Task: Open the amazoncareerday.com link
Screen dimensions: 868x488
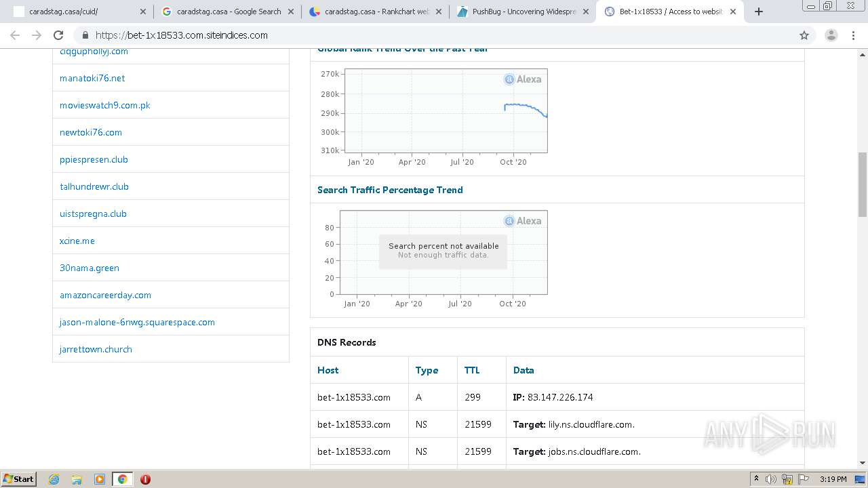Action: click(x=105, y=295)
